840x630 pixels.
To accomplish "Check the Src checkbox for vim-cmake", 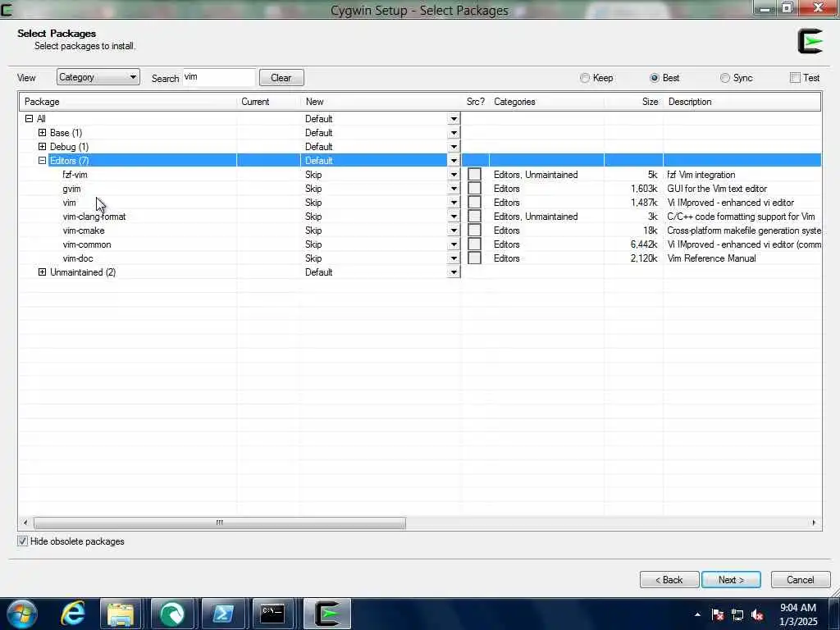I will pos(474,231).
